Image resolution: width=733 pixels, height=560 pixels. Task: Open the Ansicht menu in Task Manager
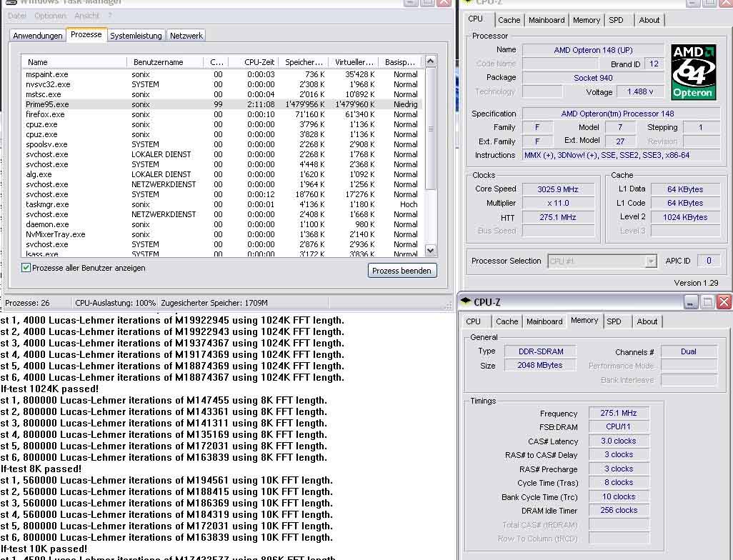pyautogui.click(x=87, y=16)
